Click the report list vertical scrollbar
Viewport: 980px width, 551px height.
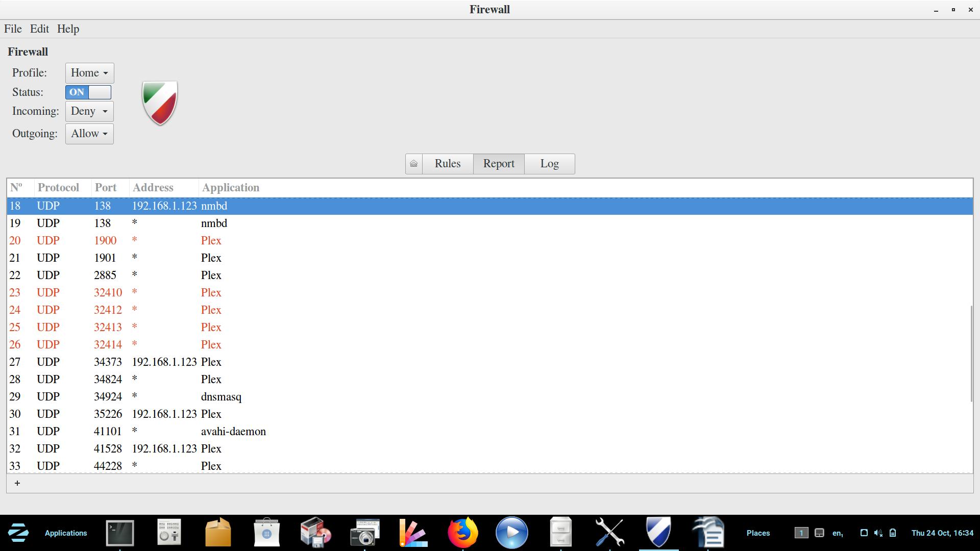coord(971,353)
